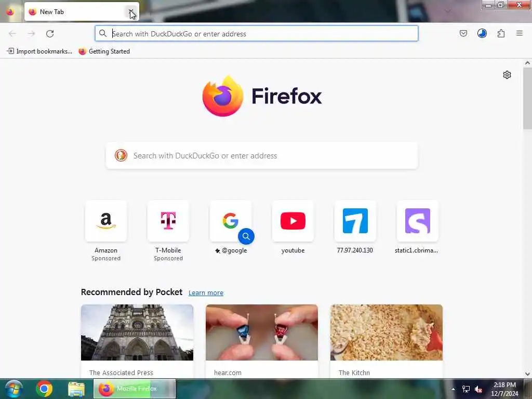Select the New Tab tab
Viewport: 532px width, 399px height.
point(82,12)
